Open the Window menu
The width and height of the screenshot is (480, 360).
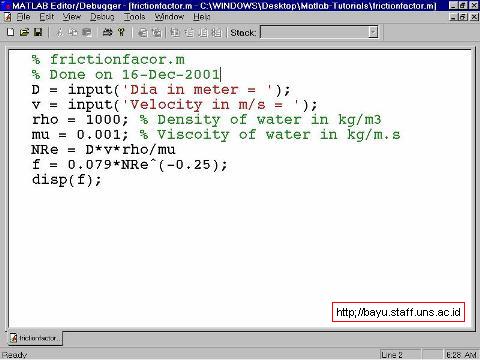[x=169, y=17]
